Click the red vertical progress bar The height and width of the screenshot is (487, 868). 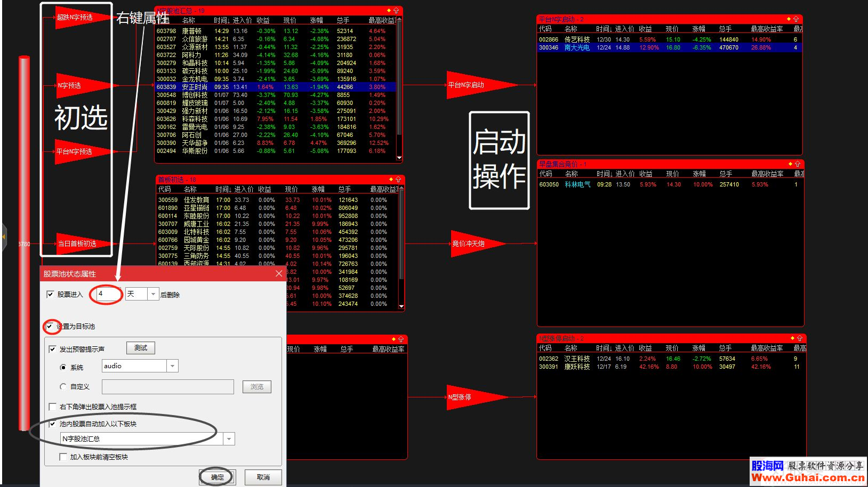(x=24, y=242)
